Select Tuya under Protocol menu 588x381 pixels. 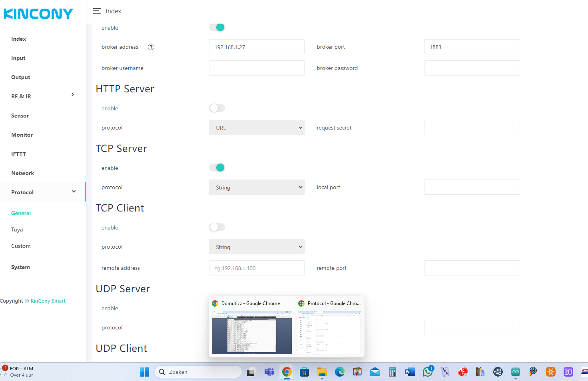tap(17, 229)
